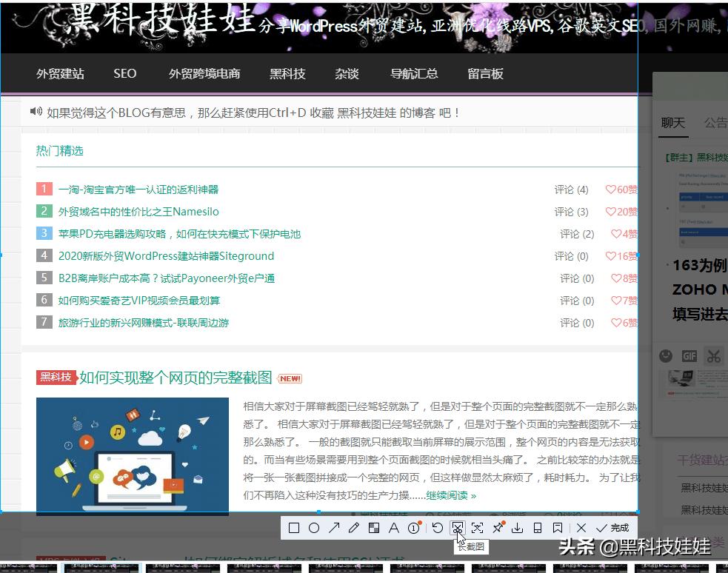Screen dimensions: 728x573
Task: Cancel the screenshot with the X icon
Action: pos(580,528)
